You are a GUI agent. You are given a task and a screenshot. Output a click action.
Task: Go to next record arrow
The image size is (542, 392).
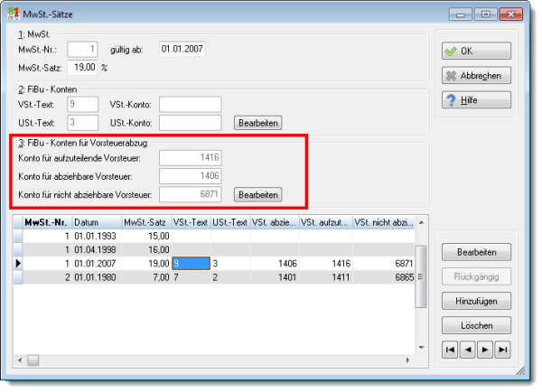[x=485, y=350]
